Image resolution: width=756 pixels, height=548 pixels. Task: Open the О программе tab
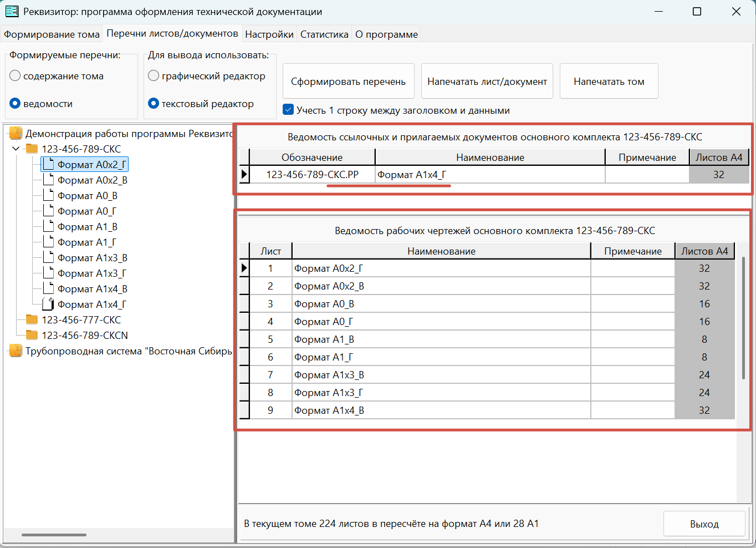386,34
